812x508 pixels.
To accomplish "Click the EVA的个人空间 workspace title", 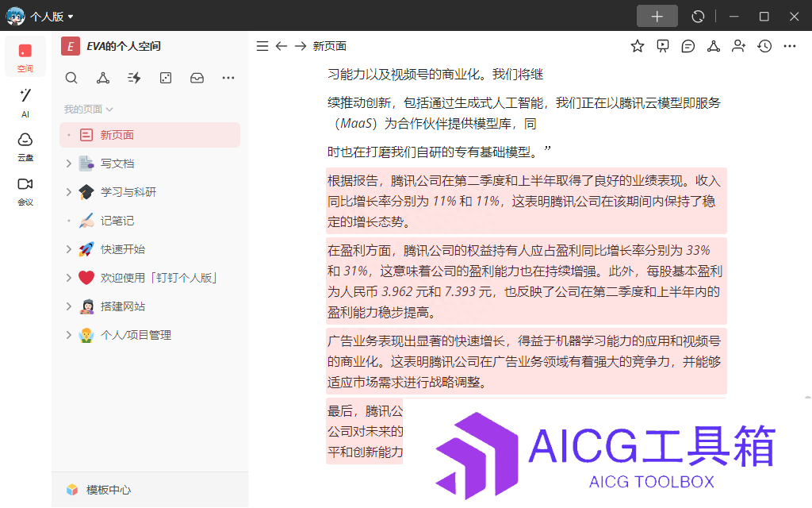I will (124, 46).
